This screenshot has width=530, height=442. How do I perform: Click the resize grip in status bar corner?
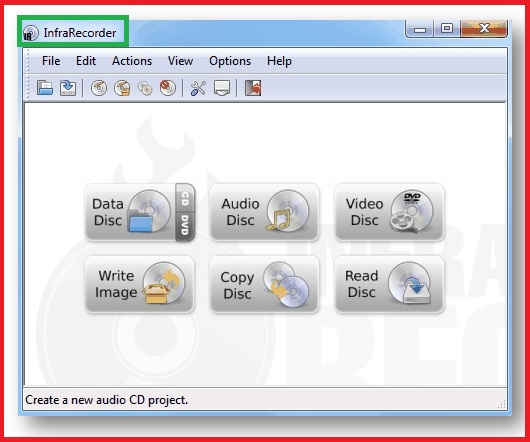[502, 404]
